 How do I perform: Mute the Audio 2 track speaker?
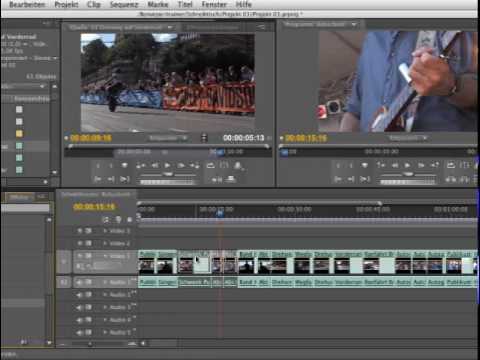point(80,295)
